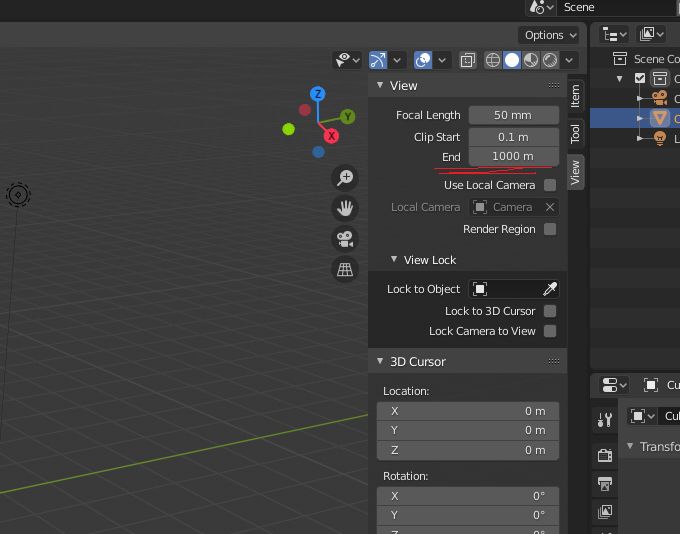Open the object visibility and selectability dropdown
The height and width of the screenshot is (534, 680).
click(x=347, y=60)
